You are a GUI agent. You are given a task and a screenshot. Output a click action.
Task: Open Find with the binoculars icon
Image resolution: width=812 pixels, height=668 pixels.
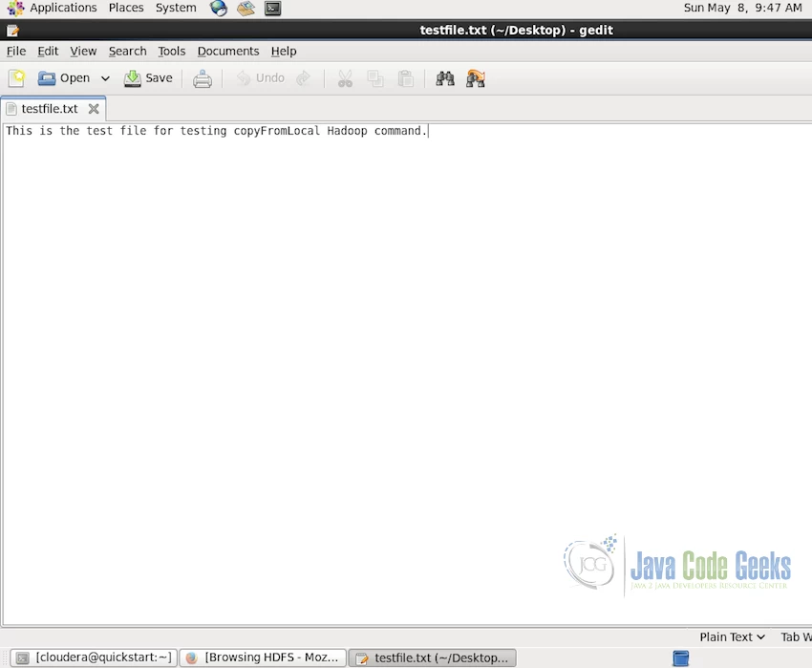tap(445, 78)
